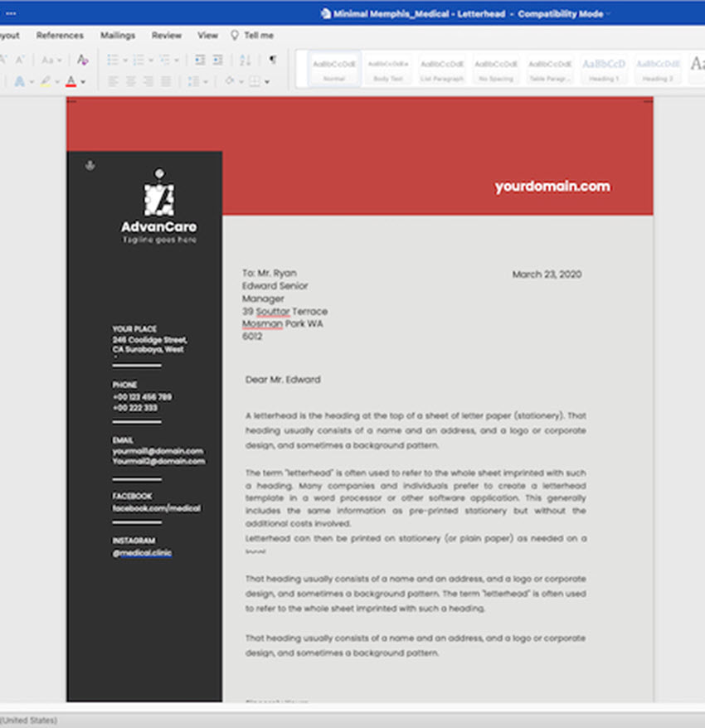Click the Change Case Aa icon

pos(47,60)
